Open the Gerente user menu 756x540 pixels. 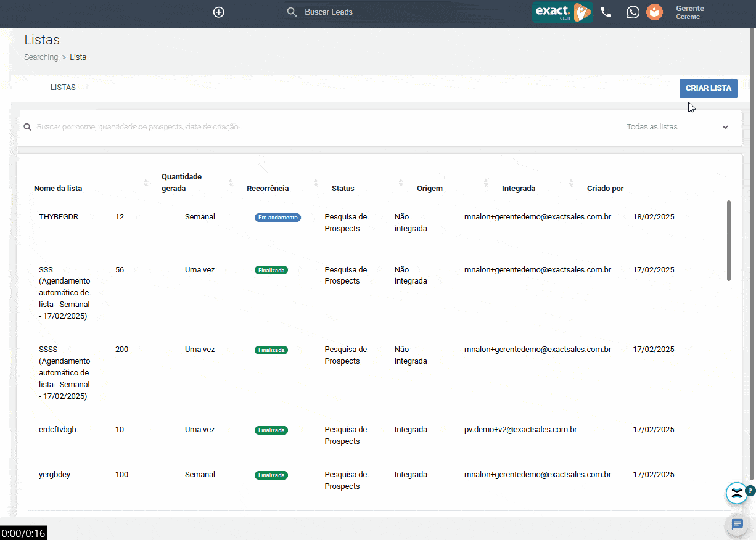(x=690, y=12)
